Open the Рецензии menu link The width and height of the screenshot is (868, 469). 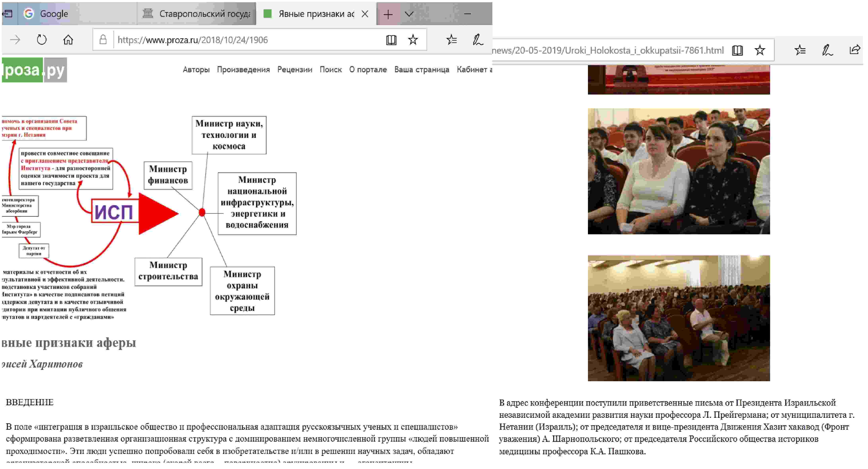point(295,69)
